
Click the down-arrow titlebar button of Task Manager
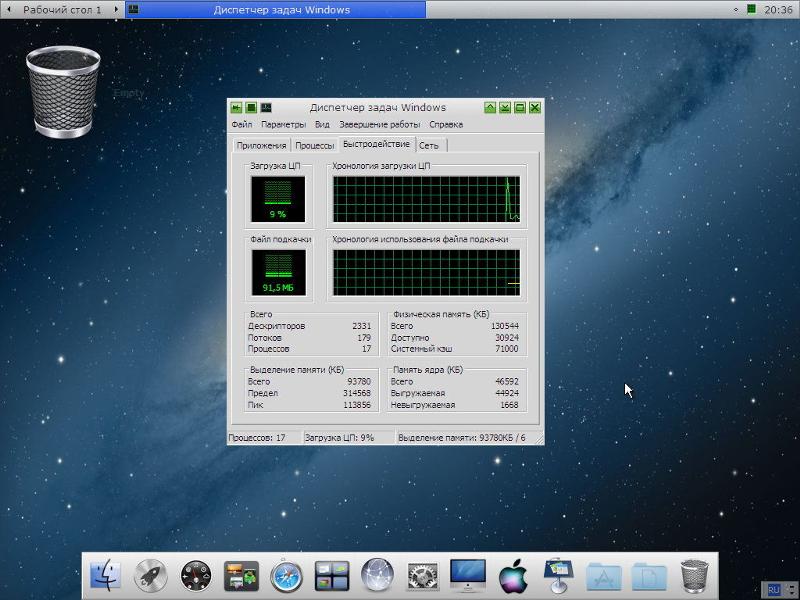(x=505, y=108)
